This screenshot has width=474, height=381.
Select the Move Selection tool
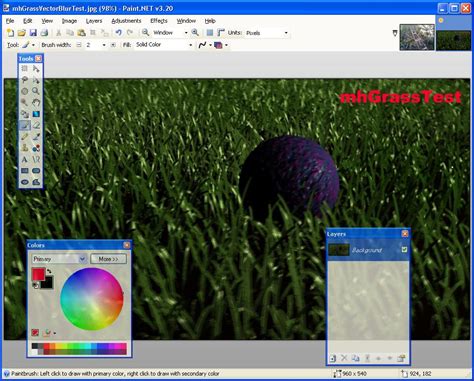click(36, 80)
